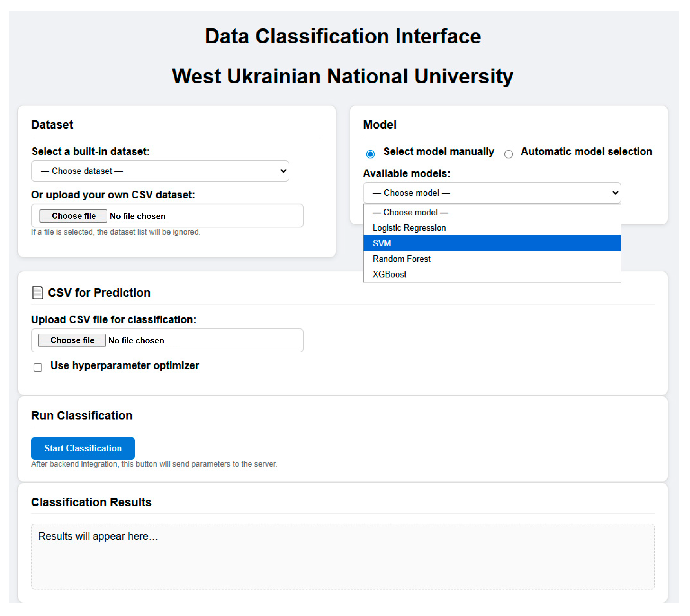Click the 'Data Classification Interface' title
Screen dimensions: 690x616
tap(343, 36)
